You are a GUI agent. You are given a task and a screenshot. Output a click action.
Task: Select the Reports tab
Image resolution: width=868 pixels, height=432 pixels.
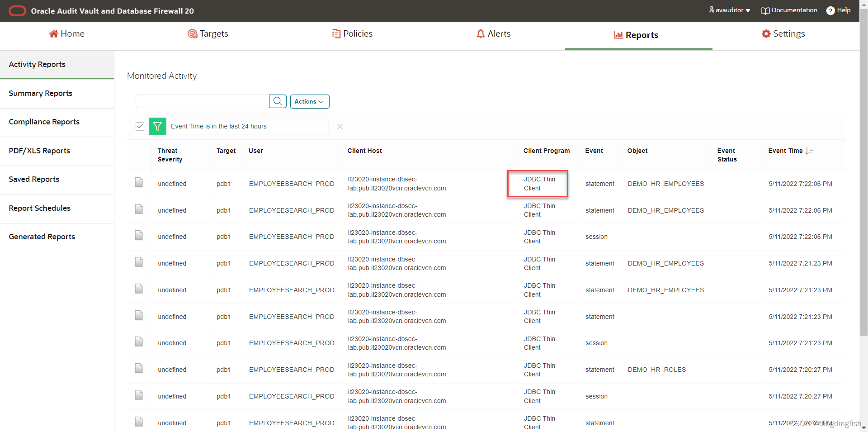636,35
